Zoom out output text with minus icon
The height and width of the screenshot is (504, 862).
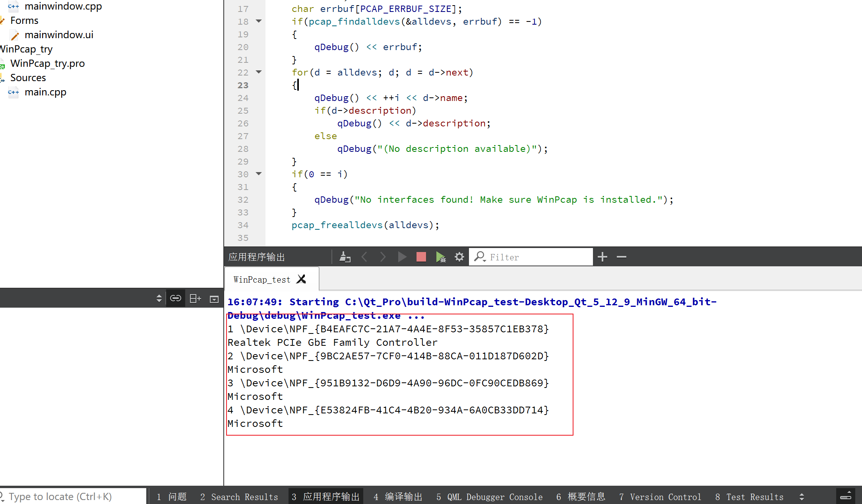coord(621,257)
